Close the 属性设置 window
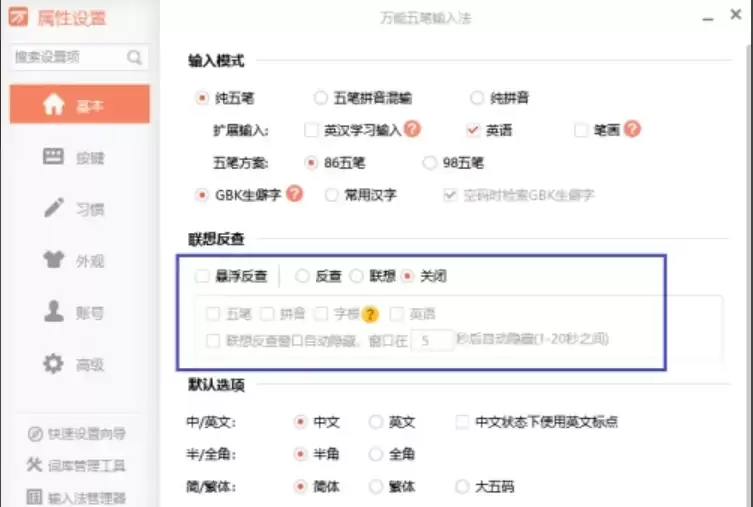Screen dimensions: 753x507 (x=736, y=14)
